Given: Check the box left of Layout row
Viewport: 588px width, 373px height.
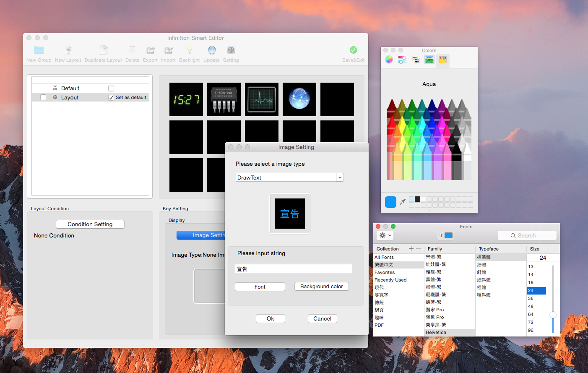Looking at the screenshot, I should pyautogui.click(x=43, y=97).
